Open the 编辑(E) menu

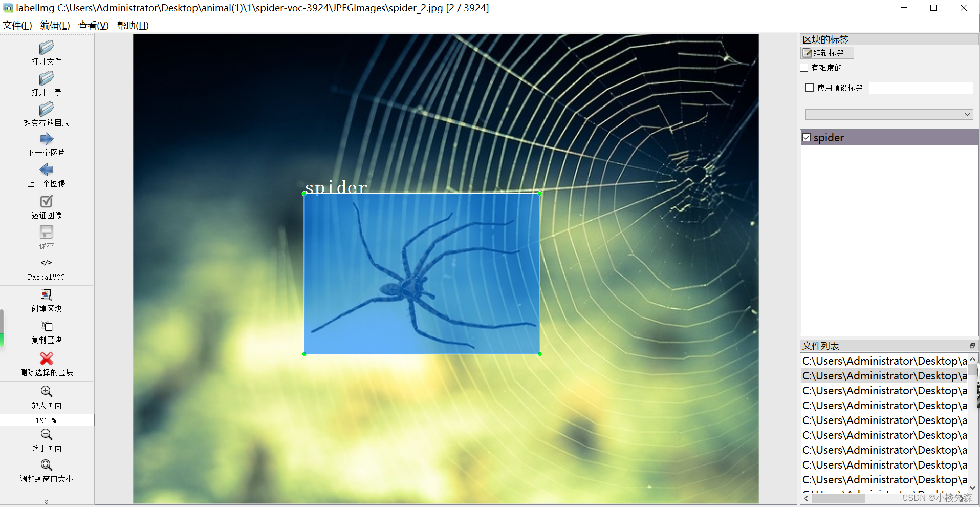[55, 25]
